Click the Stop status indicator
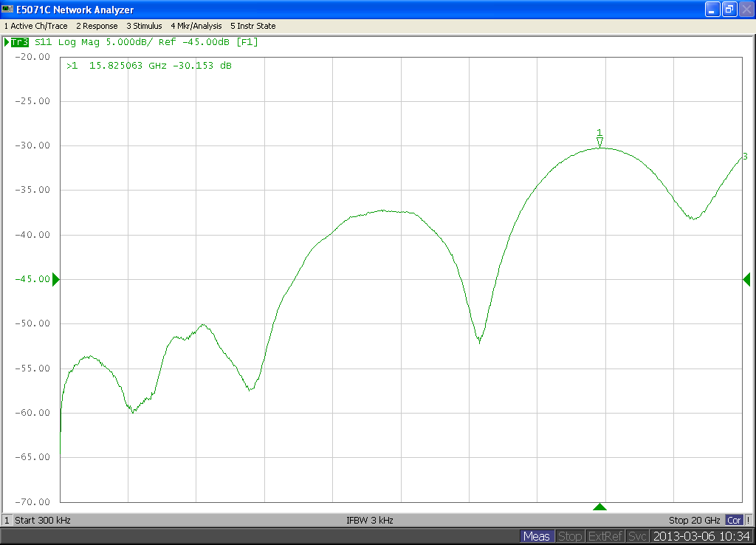 click(x=570, y=536)
